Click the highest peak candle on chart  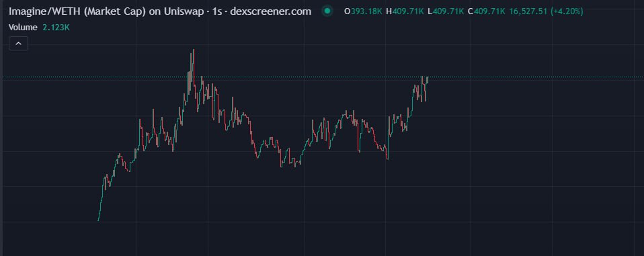(x=193, y=62)
